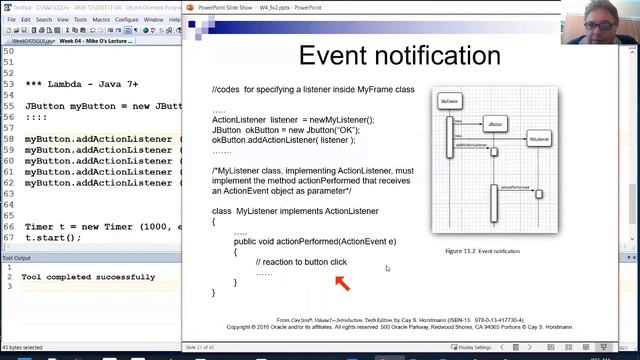Switch to the Week 04 - Mike O's Lecture tab

96,41
